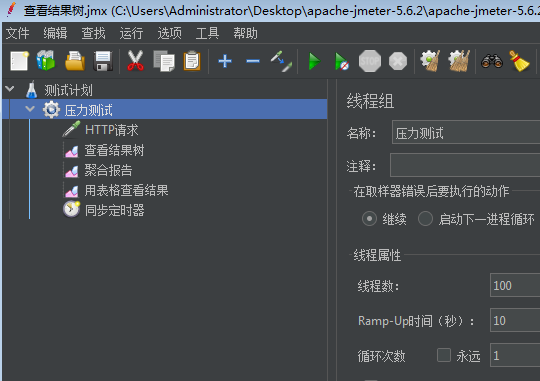Click the 在取样器错误后要执行的动作 label
The image size is (540, 381).
tap(431, 191)
